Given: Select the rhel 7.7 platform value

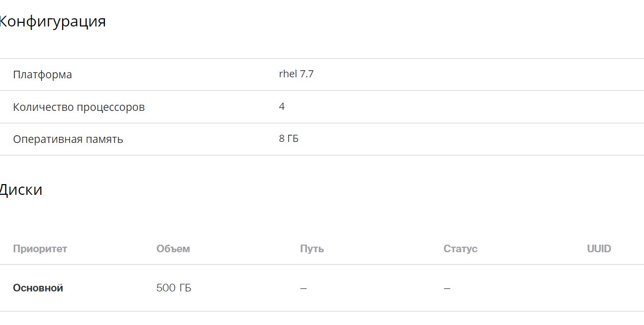Looking at the screenshot, I should [296, 74].
